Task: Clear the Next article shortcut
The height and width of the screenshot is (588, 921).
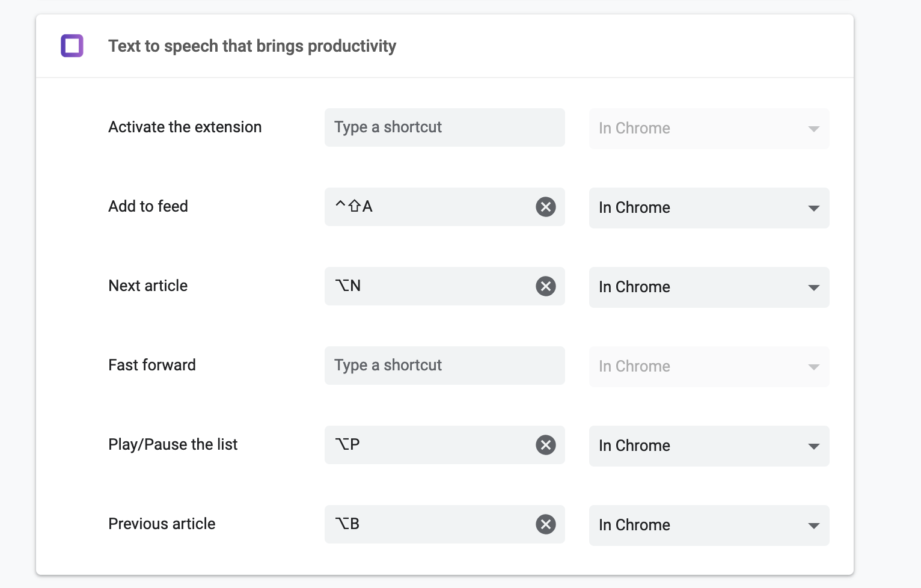Action: [x=546, y=286]
